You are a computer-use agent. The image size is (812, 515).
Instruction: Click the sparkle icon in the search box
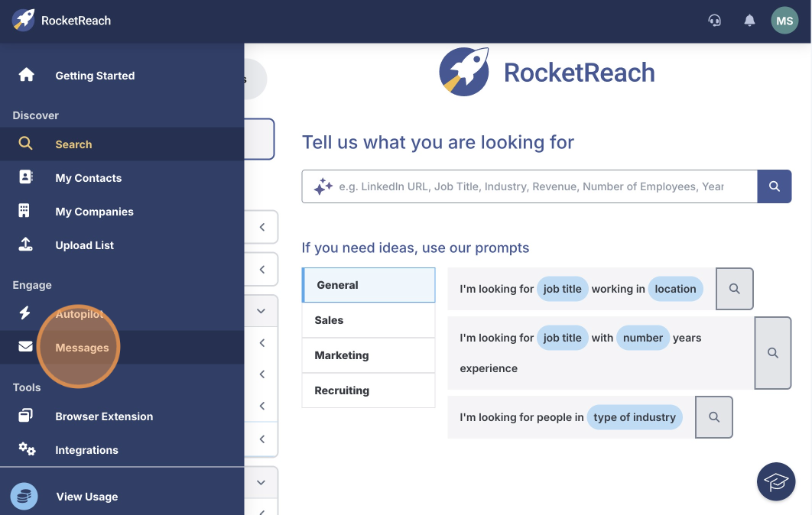[x=323, y=186]
